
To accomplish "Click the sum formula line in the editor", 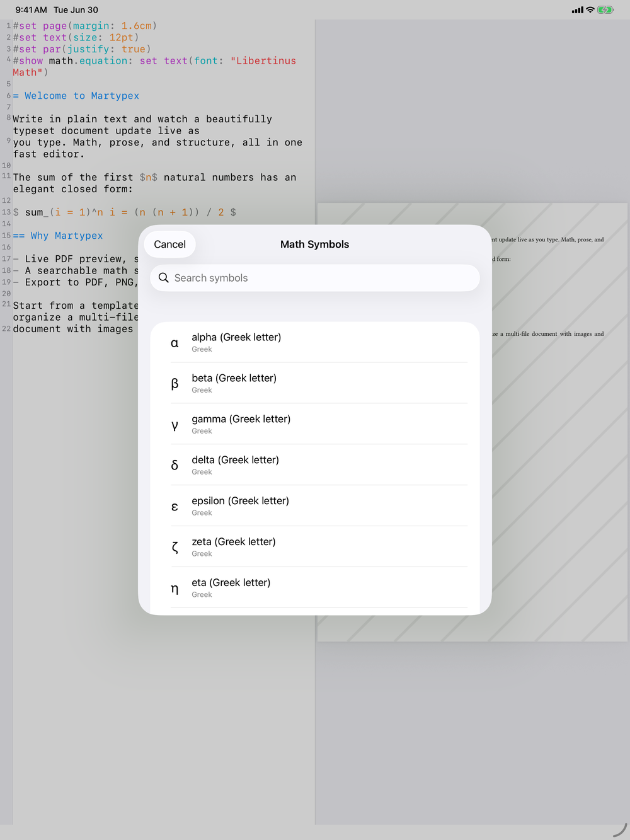I will pyautogui.click(x=125, y=212).
